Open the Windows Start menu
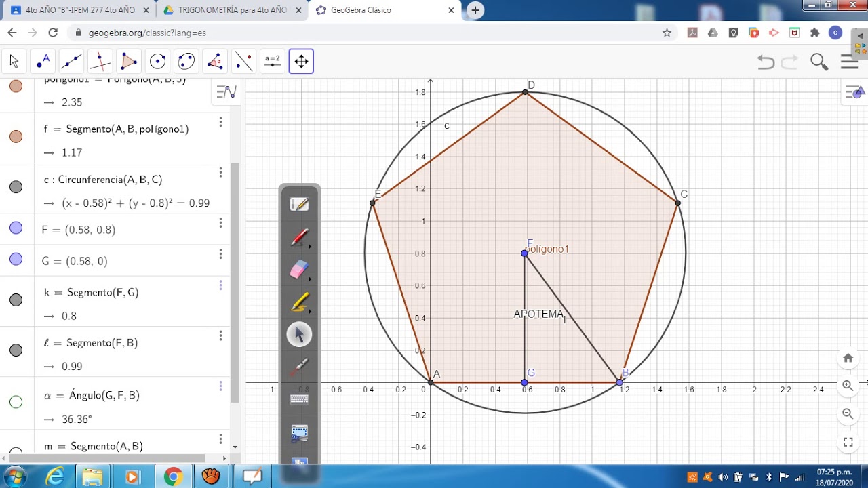This screenshot has width=868, height=488. point(14,477)
